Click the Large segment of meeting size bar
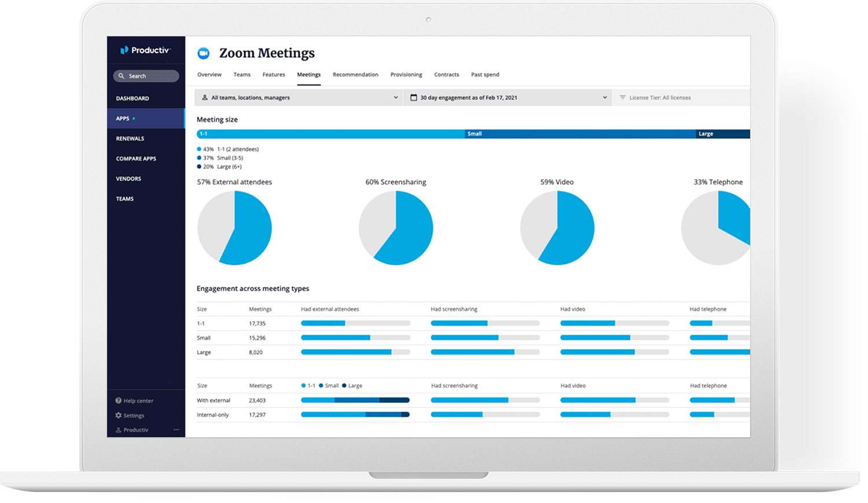This screenshot has width=868, height=503. [723, 134]
